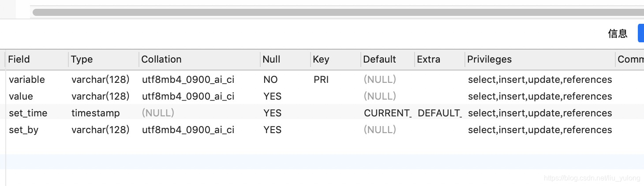The height and width of the screenshot is (186, 644).
Task: Click the Default column header
Action: 379,60
